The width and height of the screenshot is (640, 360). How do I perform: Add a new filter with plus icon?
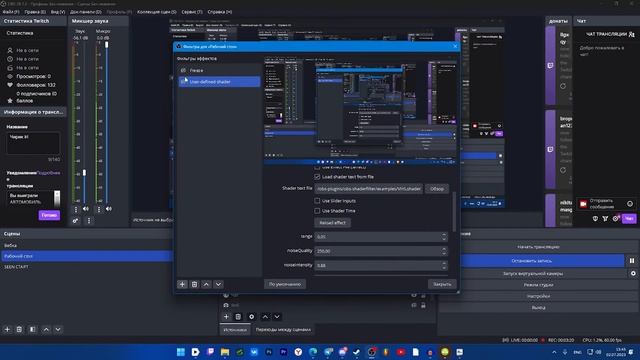[182, 284]
